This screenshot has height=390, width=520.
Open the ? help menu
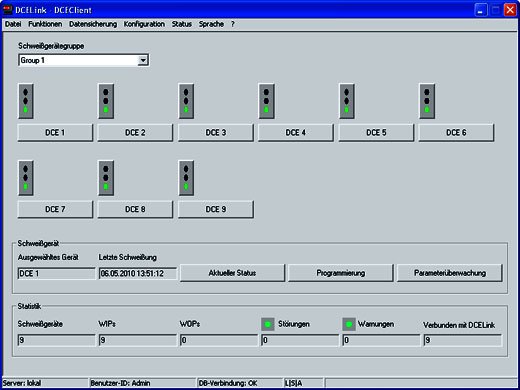pyautogui.click(x=233, y=24)
